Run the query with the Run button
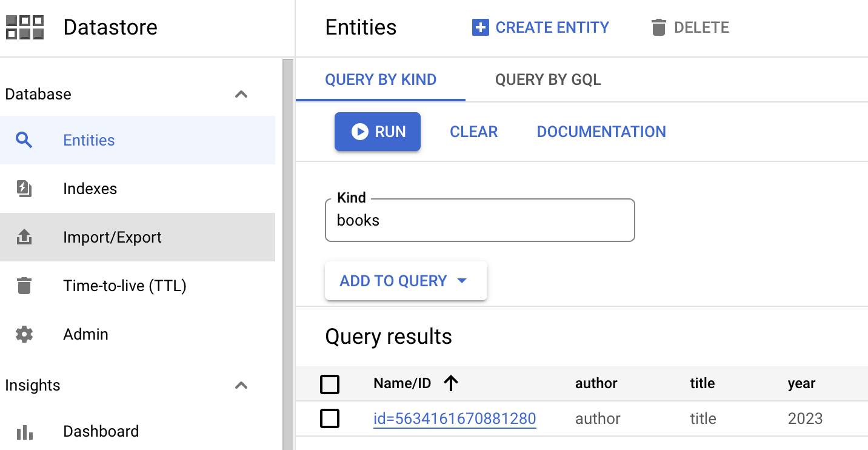This screenshot has height=450, width=868. (378, 132)
